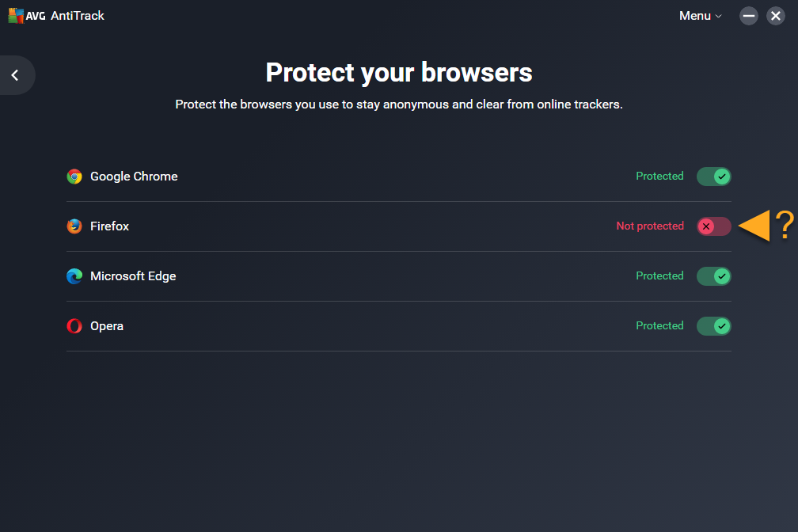The image size is (798, 532).
Task: Click the red "Not protected" status
Action: (649, 226)
